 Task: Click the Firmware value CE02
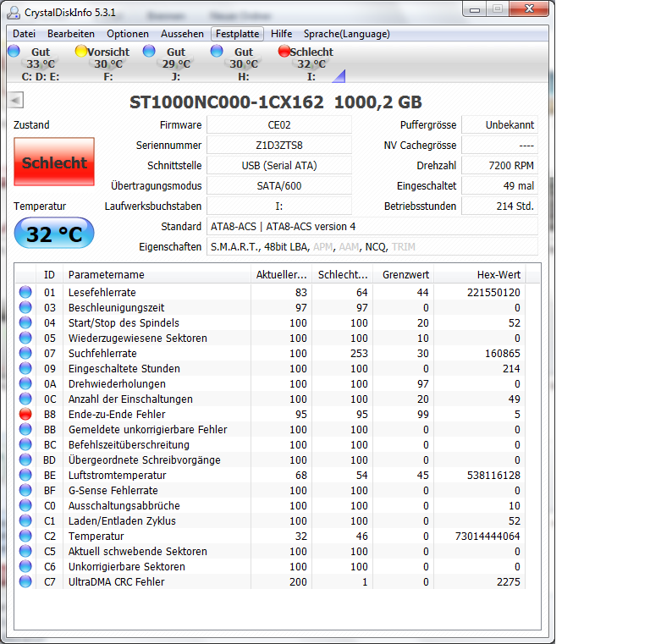coord(279,124)
